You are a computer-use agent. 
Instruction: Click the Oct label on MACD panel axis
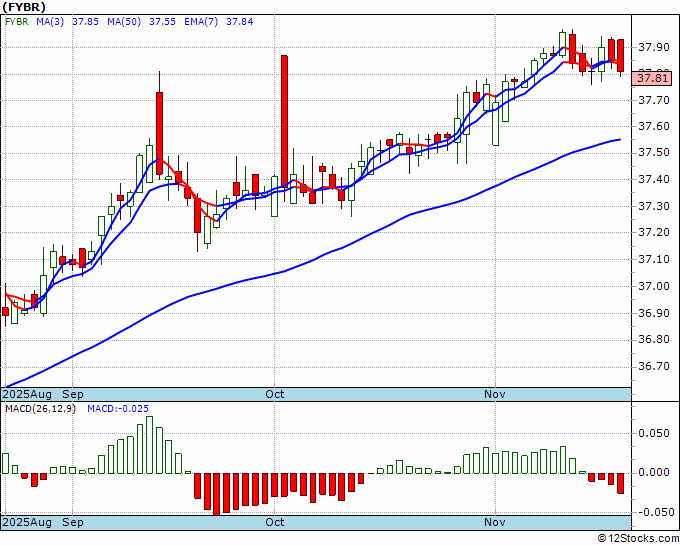(275, 522)
